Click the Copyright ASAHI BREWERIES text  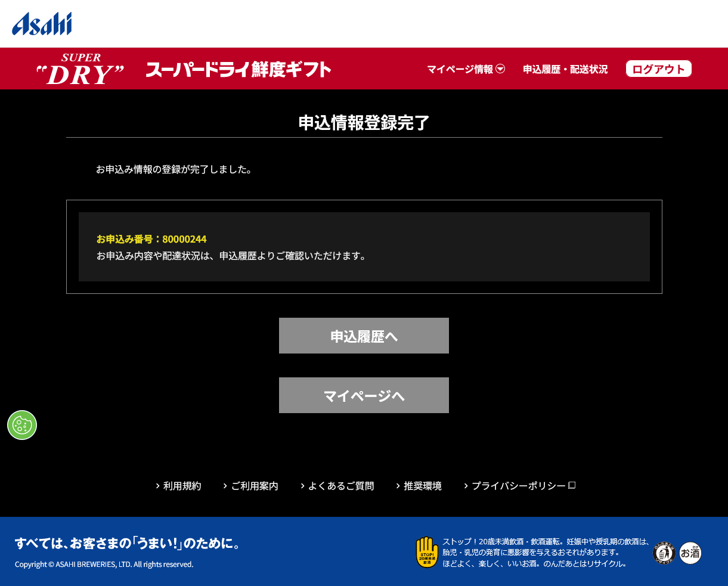[104, 564]
